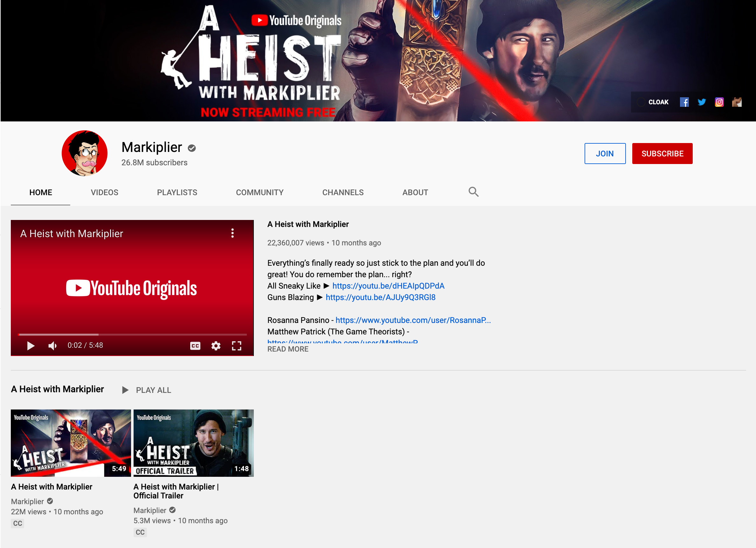The width and height of the screenshot is (756, 548).
Task: Open the CLOAK link in banner
Action: [x=658, y=102]
